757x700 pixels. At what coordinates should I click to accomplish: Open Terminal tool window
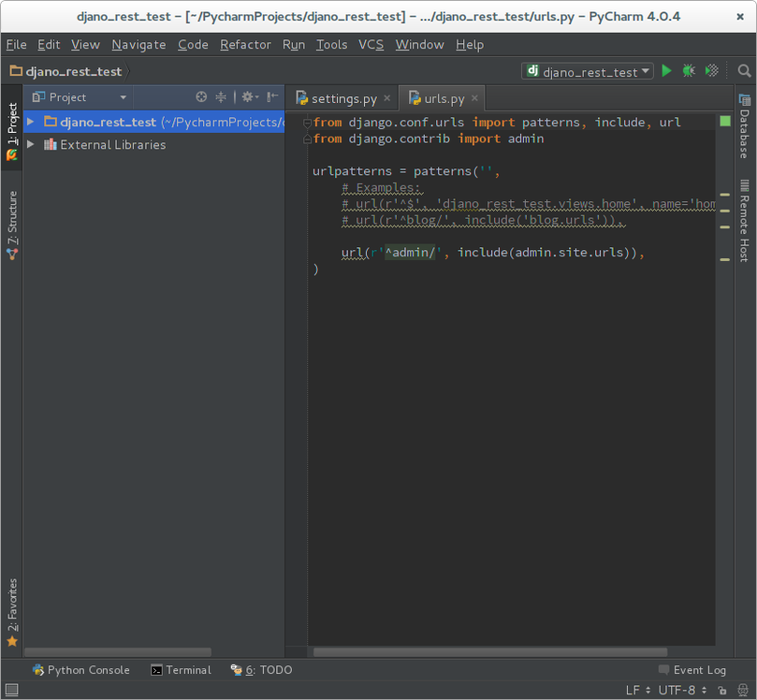pos(181,670)
